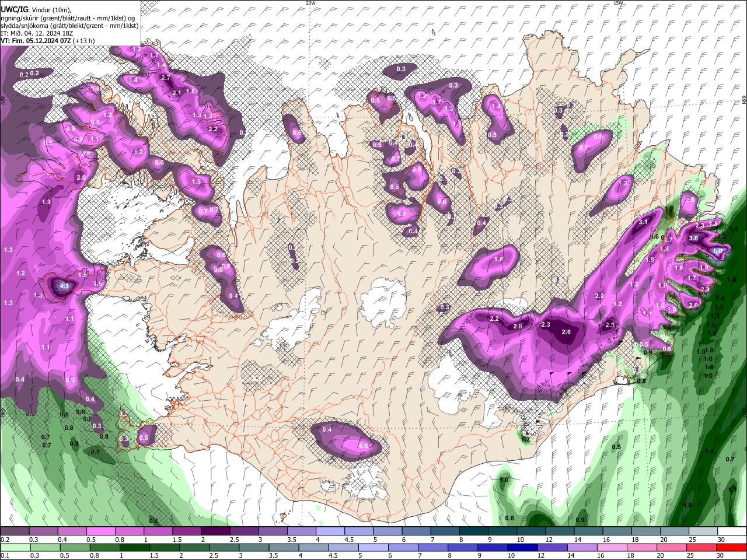Click lower legend medium green swatch between 0.5 and 0.8

(75, 547)
